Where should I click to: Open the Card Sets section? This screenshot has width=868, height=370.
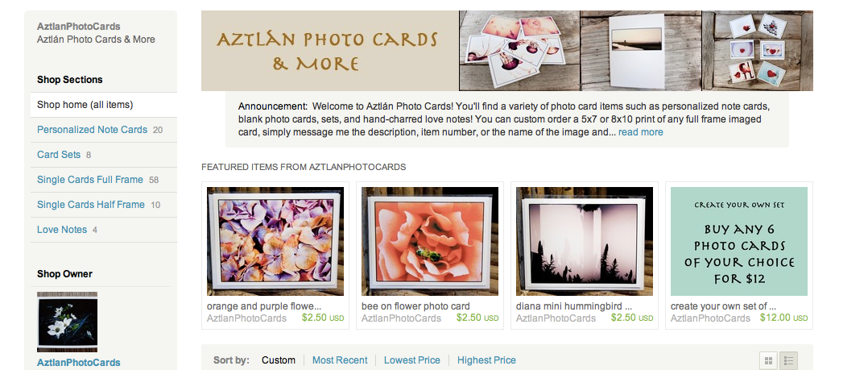coord(59,155)
